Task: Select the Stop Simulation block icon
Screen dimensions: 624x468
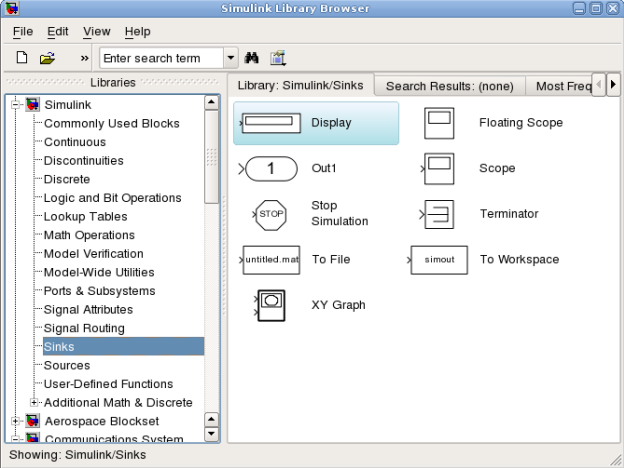Action: 270,215
